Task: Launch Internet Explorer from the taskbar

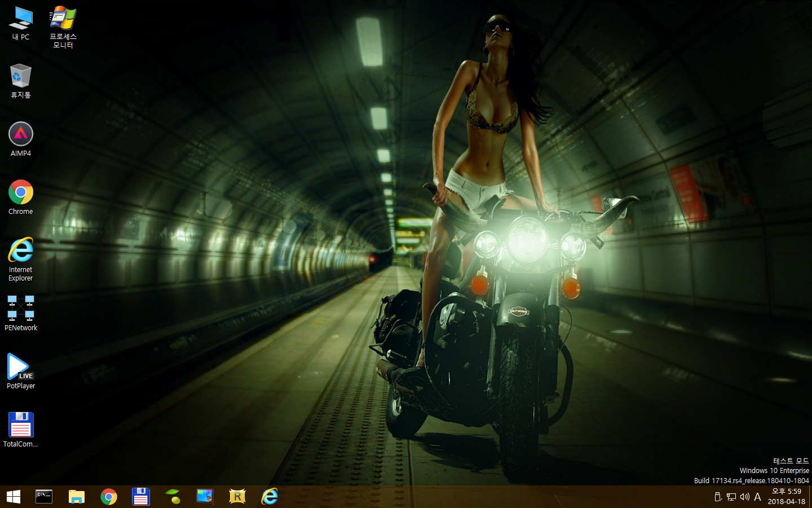Action: (x=270, y=497)
